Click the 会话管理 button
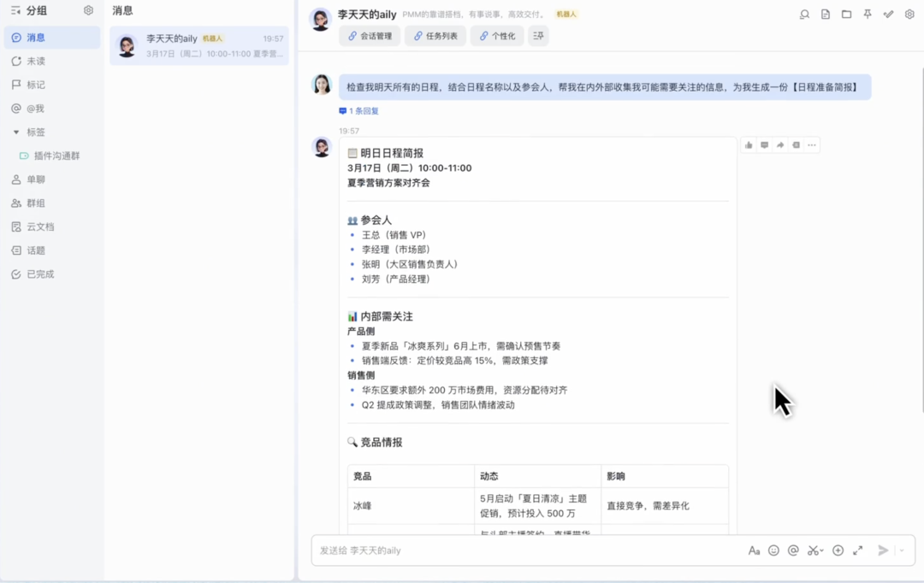The image size is (924, 583). click(370, 36)
